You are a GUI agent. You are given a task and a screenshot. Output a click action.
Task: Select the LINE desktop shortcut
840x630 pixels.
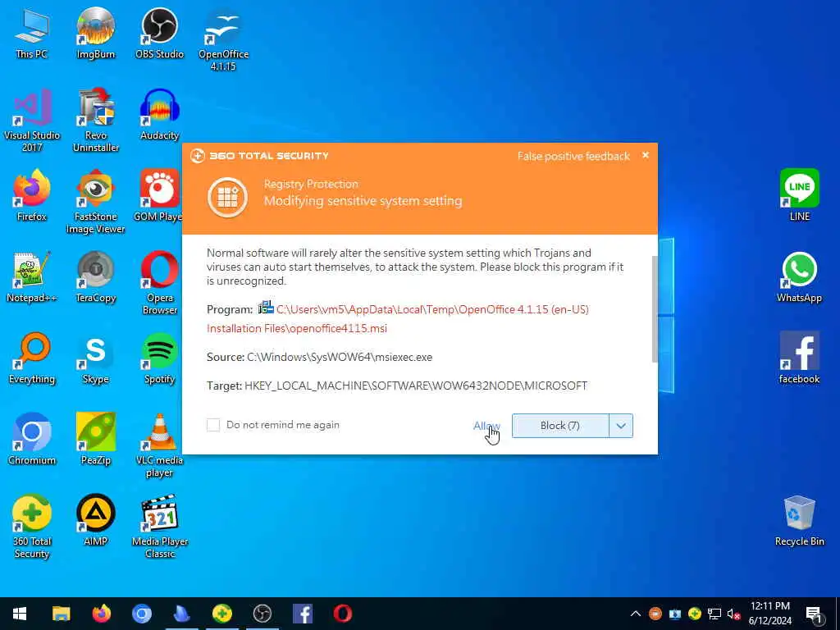[x=799, y=195]
